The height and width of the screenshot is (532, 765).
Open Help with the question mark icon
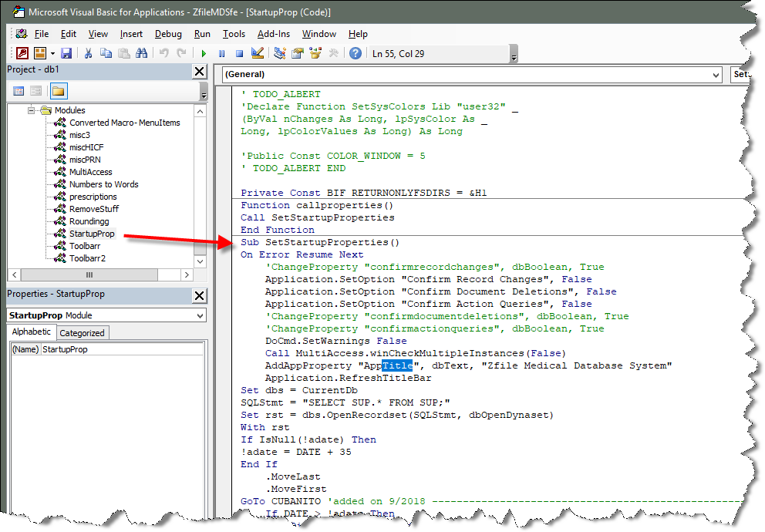356,53
